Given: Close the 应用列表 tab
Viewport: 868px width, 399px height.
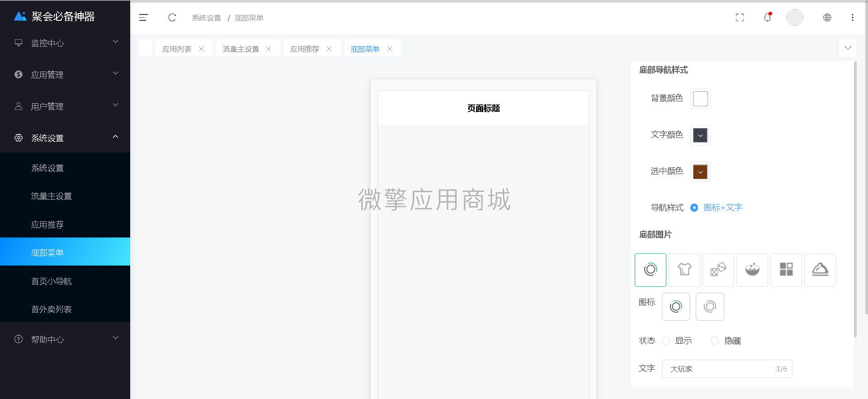Looking at the screenshot, I should tap(201, 49).
